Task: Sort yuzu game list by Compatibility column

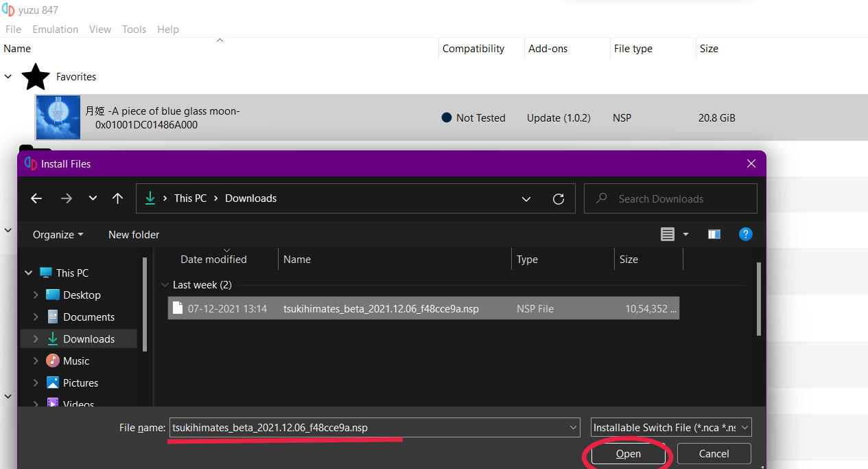Action: click(x=473, y=49)
